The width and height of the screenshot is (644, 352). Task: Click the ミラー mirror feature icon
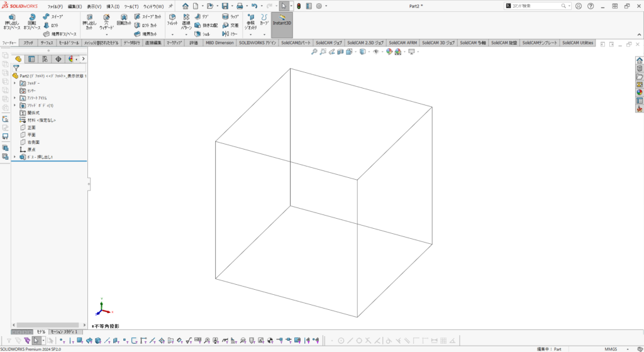[x=230, y=34]
